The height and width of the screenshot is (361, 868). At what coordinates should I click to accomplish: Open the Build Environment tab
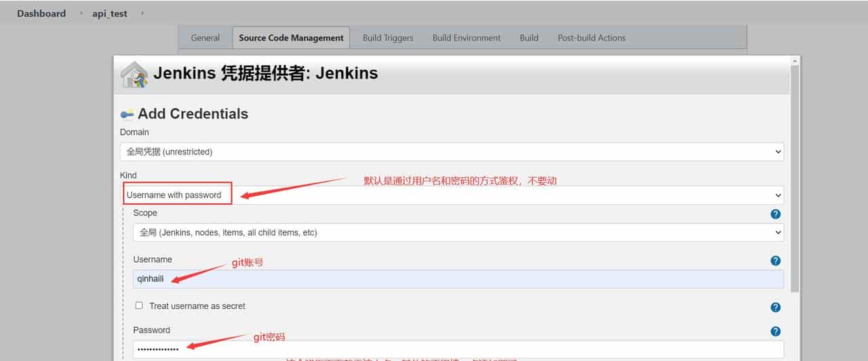467,38
